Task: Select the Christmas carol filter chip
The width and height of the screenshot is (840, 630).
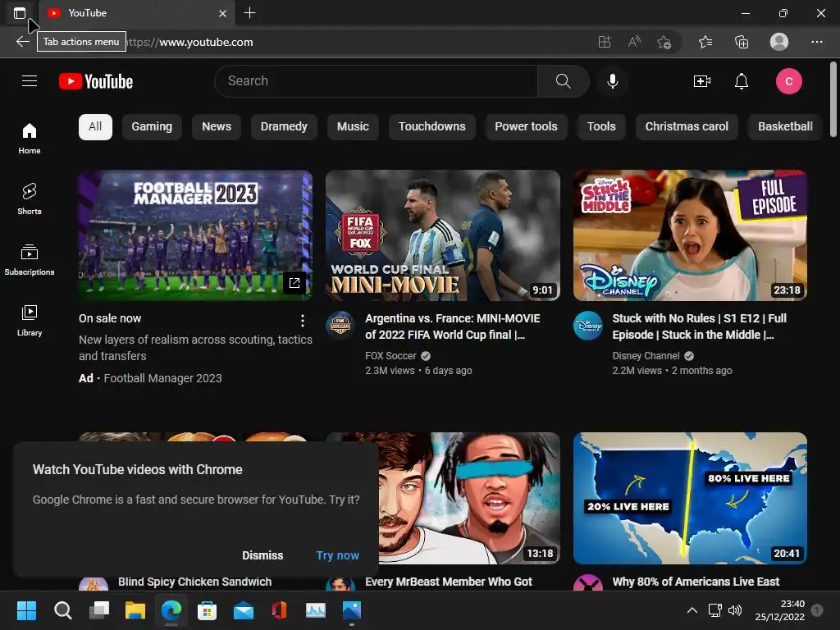Action: 687,126
